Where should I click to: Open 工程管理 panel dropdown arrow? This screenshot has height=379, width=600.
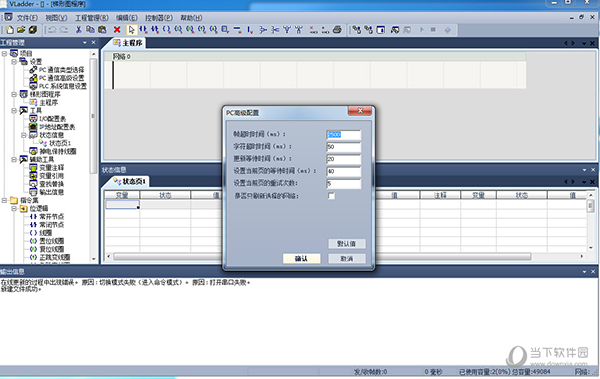tap(85, 42)
